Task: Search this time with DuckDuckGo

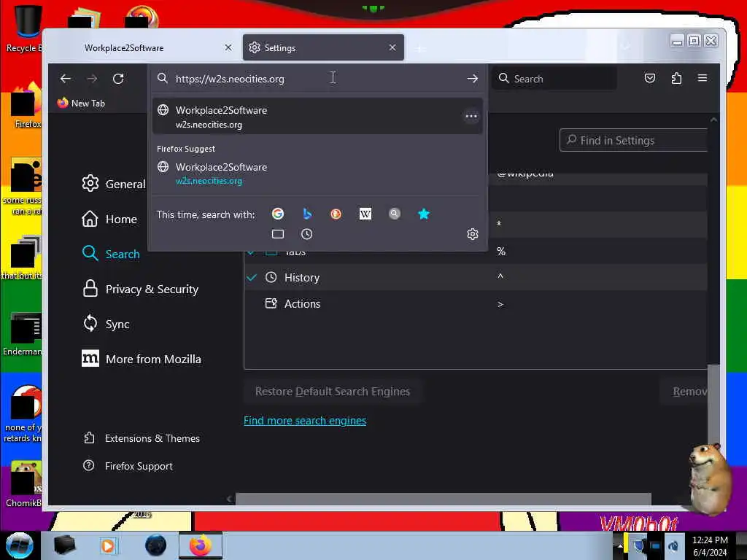Action: click(336, 214)
